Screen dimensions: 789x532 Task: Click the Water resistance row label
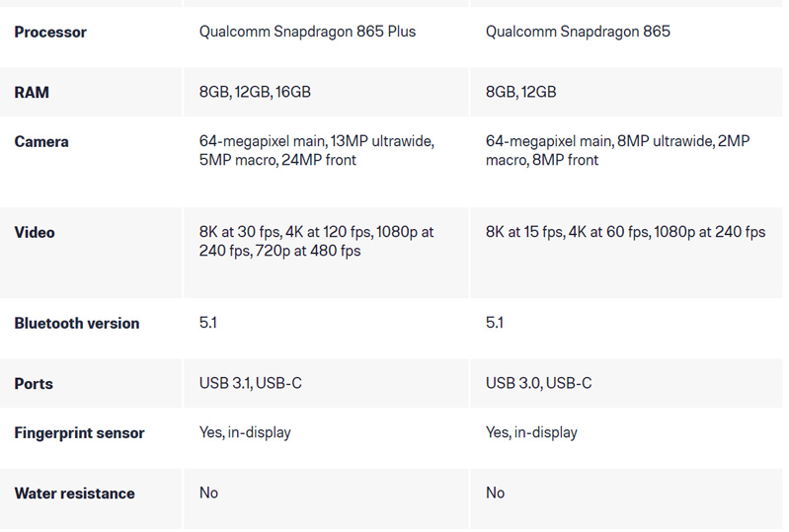(74, 494)
